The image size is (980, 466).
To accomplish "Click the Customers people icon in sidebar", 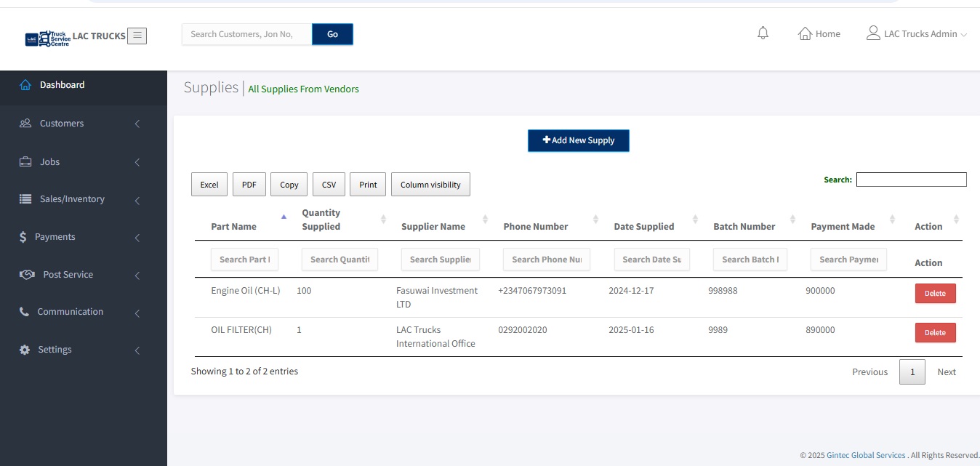I will click(x=25, y=123).
